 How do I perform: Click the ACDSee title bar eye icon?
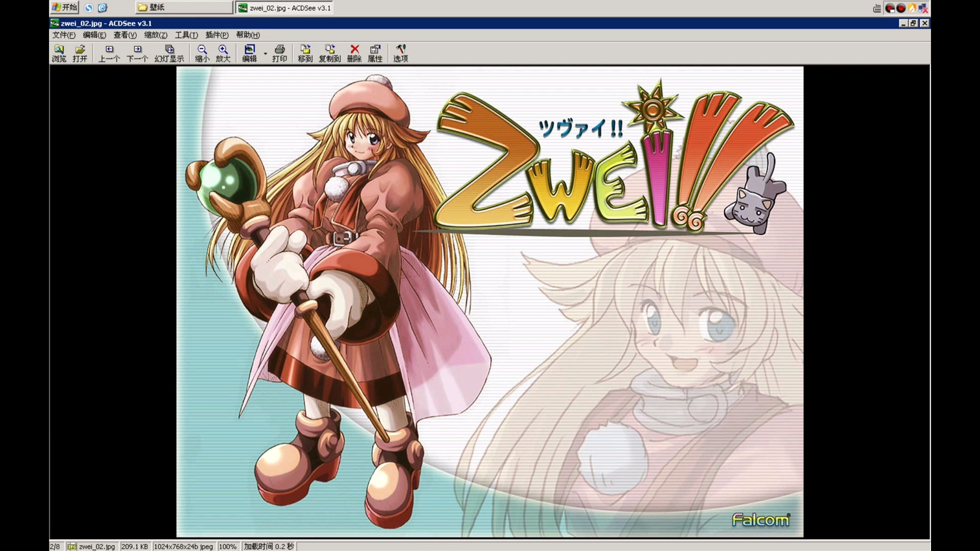pyautogui.click(x=55, y=23)
